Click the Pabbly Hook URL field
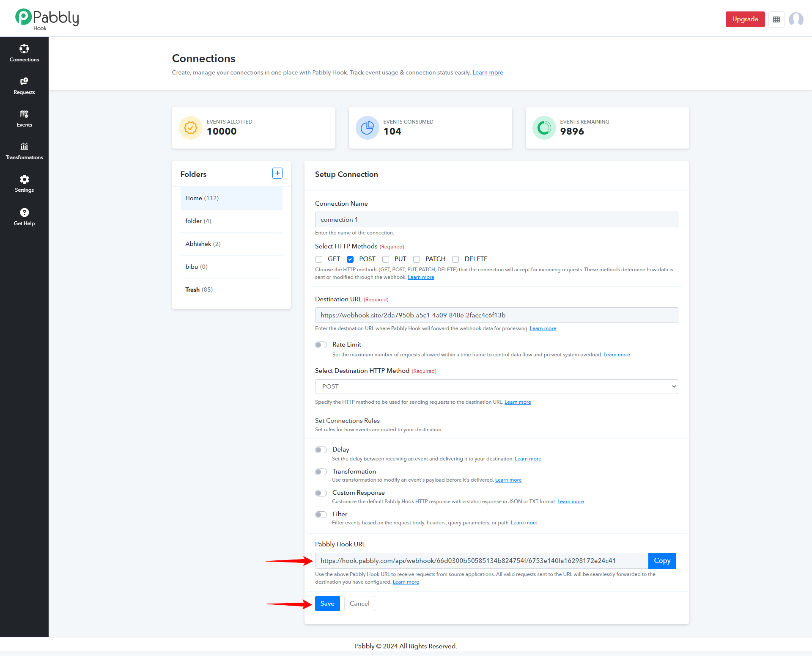Viewport: 812px width, 656px height. pos(482,561)
